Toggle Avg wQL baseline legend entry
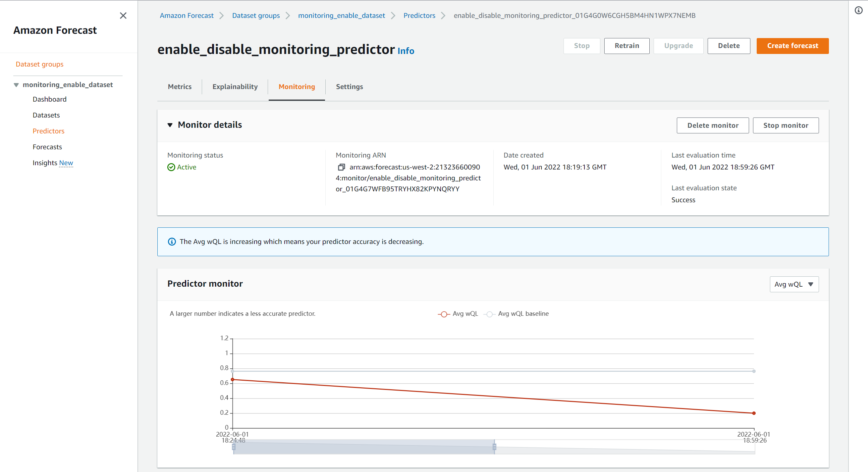868x472 pixels. click(517, 313)
